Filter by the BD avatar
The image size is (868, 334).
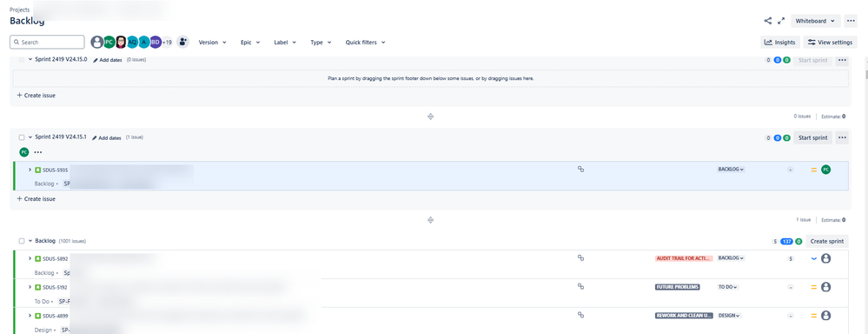click(156, 42)
